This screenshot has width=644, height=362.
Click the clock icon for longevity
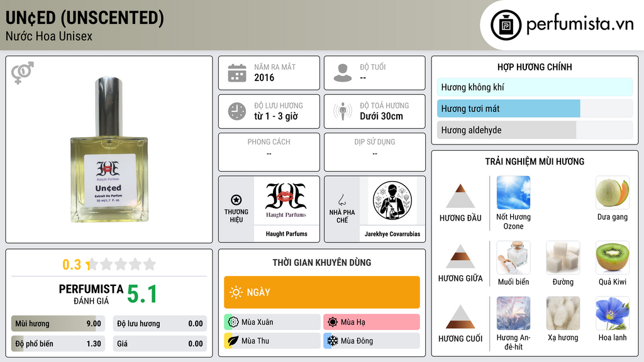(x=237, y=111)
